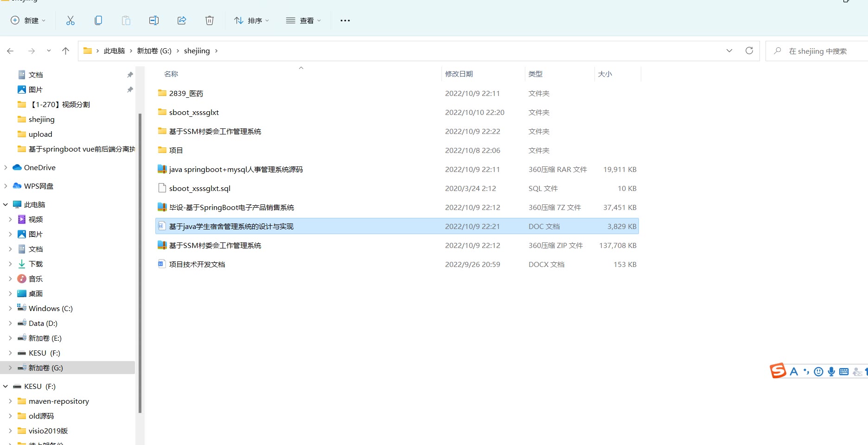Select the 7Z archive 毕设-基于SpringBoot电子产品销售系统
The width and height of the screenshot is (868, 445).
click(x=397, y=207)
